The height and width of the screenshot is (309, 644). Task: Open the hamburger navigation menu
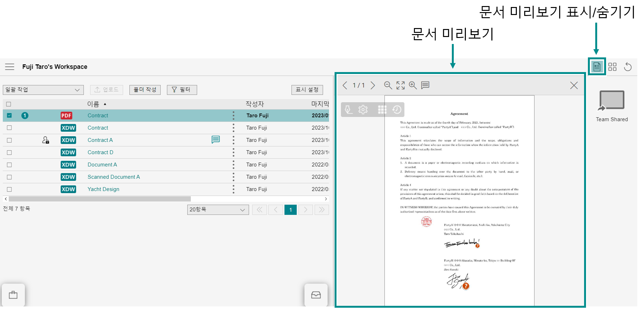10,67
